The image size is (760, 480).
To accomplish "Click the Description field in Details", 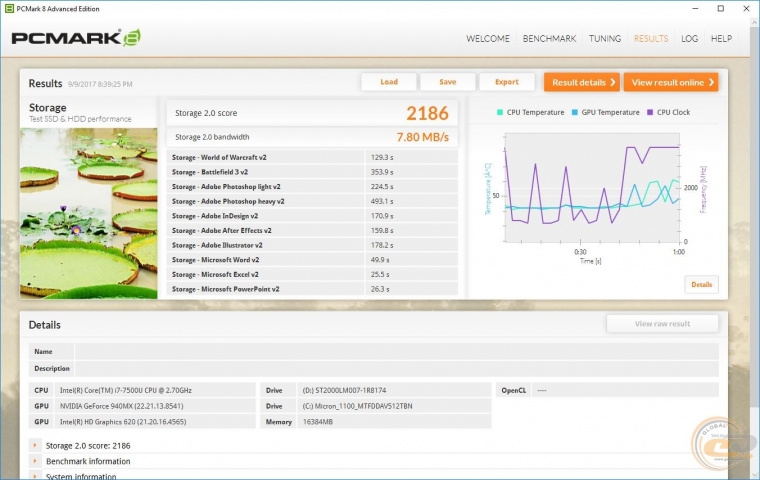I will coord(396,368).
